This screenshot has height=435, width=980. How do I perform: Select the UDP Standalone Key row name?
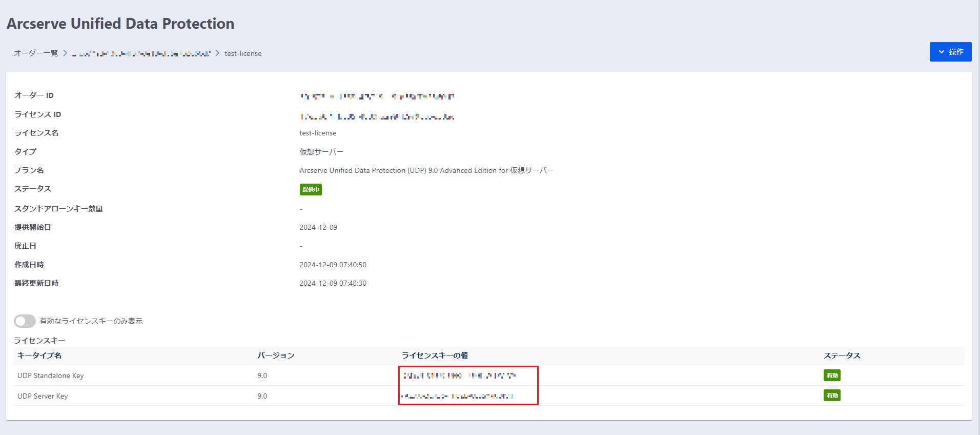coord(51,375)
